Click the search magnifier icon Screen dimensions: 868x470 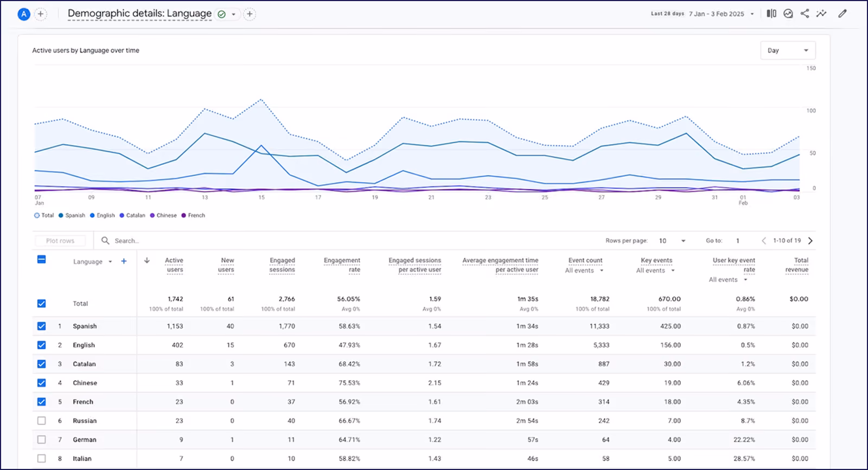(x=105, y=240)
